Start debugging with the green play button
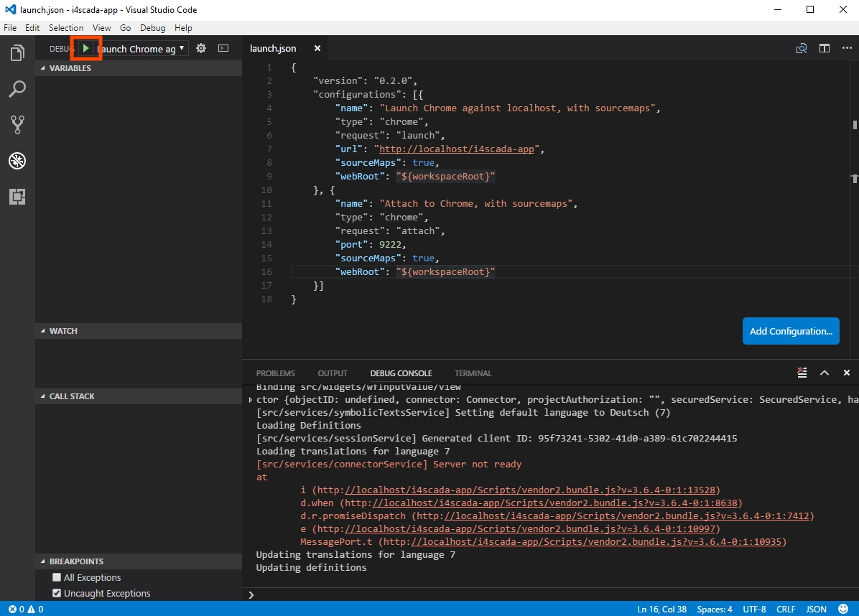 (x=86, y=48)
